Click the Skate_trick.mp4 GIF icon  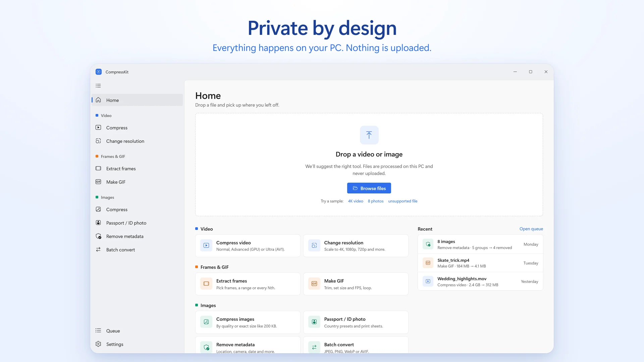point(428,263)
